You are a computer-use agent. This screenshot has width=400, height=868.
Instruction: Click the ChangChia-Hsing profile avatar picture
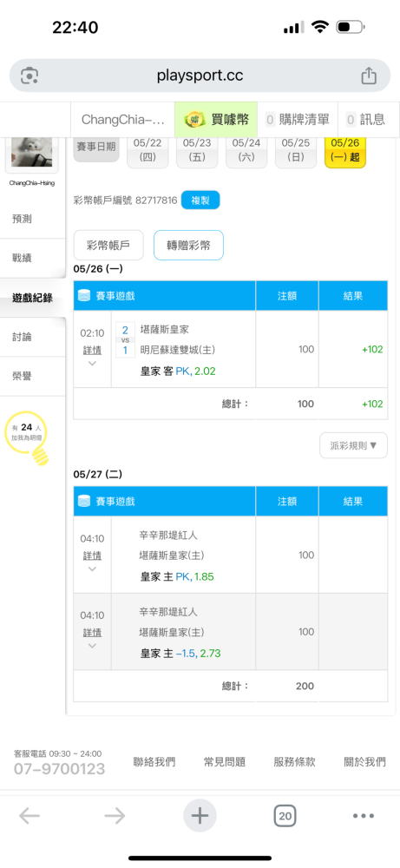pyautogui.click(x=31, y=153)
